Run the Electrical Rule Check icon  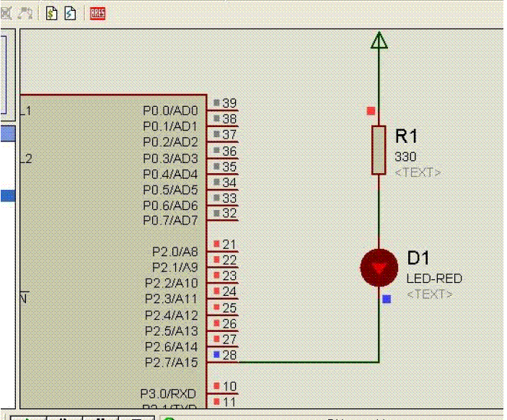71,13
